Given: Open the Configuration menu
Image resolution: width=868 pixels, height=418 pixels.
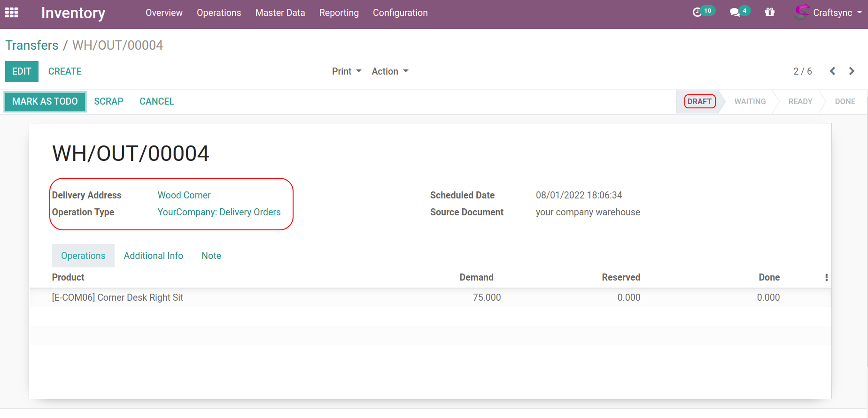Looking at the screenshot, I should pyautogui.click(x=400, y=13).
